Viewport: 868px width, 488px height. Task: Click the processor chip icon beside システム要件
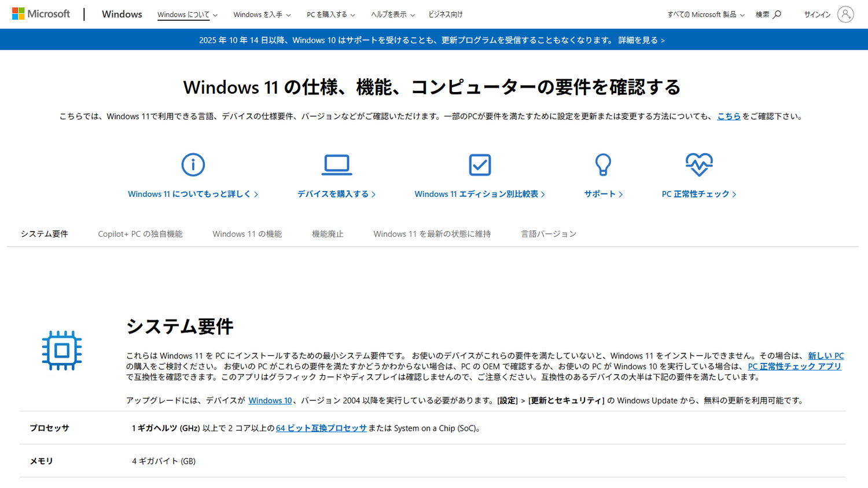coord(62,350)
